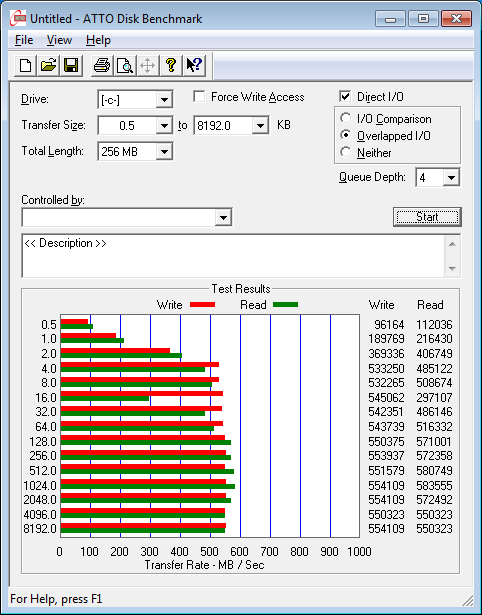Open a saved benchmark file icon

click(x=49, y=65)
